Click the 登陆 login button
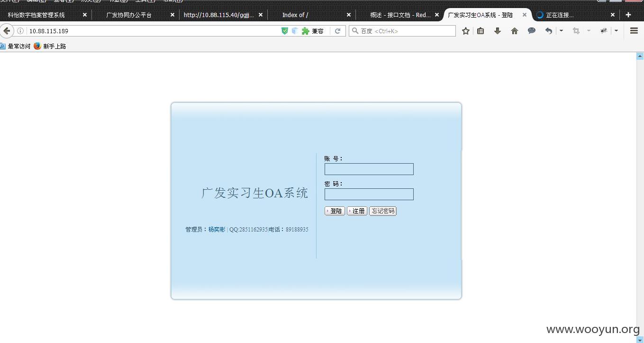The image size is (644, 343). (x=335, y=211)
